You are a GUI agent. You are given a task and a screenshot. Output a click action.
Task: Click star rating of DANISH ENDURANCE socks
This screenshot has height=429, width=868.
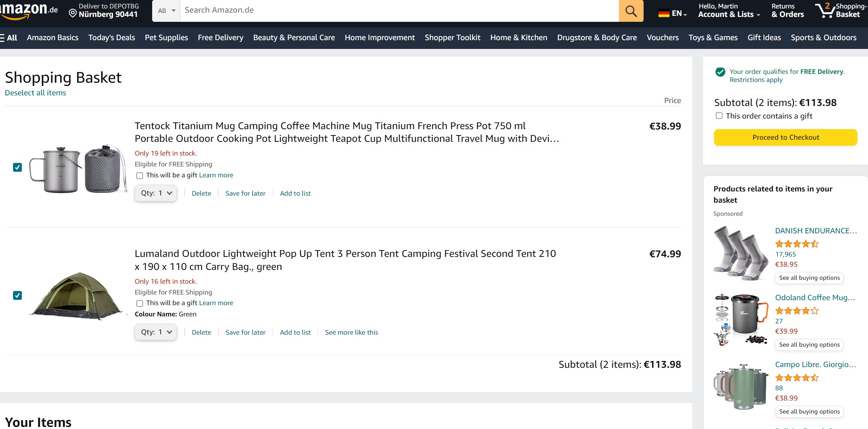[797, 244]
